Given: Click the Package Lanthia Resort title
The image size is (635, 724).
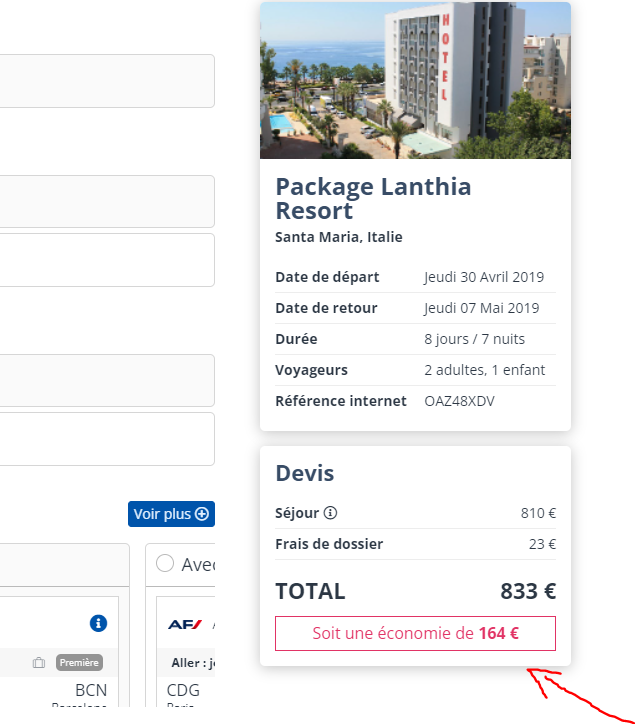Looking at the screenshot, I should pos(373,199).
